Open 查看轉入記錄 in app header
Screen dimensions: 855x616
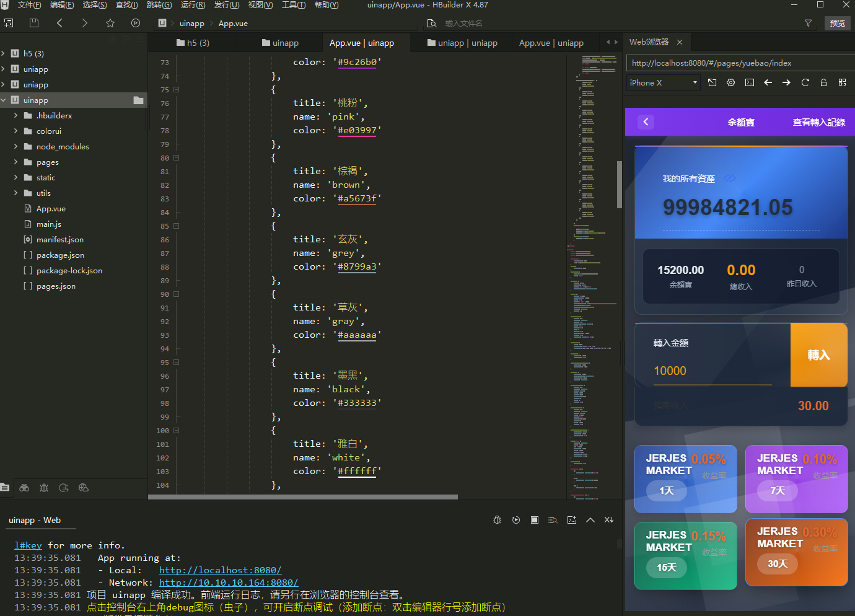pyautogui.click(x=818, y=122)
